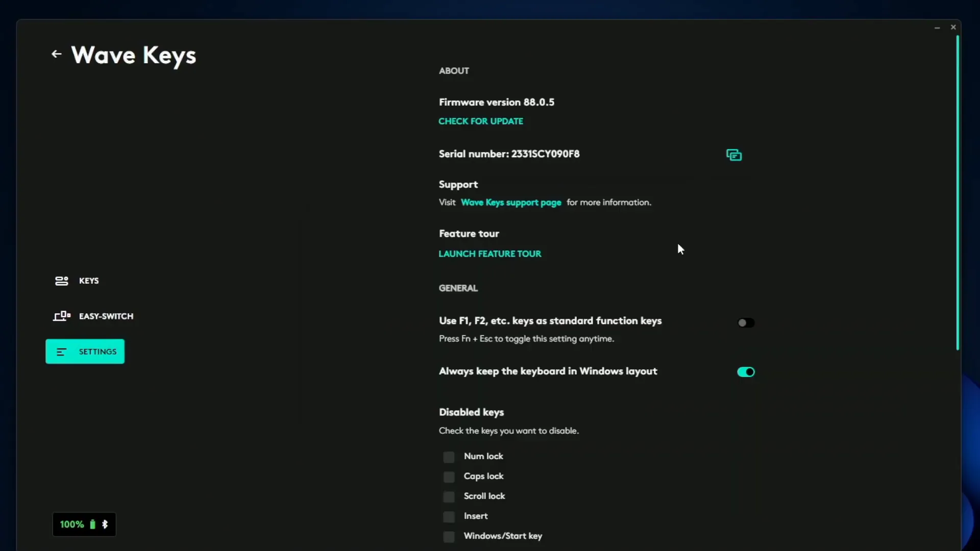This screenshot has height=551, width=980.
Task: Select the Easy-Switch devices icon
Action: (x=62, y=316)
